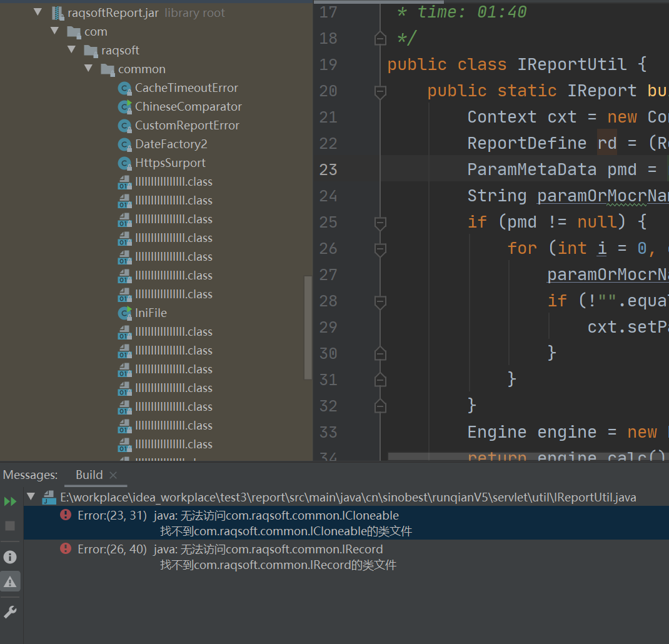Collapse the common package arrow

[88, 69]
